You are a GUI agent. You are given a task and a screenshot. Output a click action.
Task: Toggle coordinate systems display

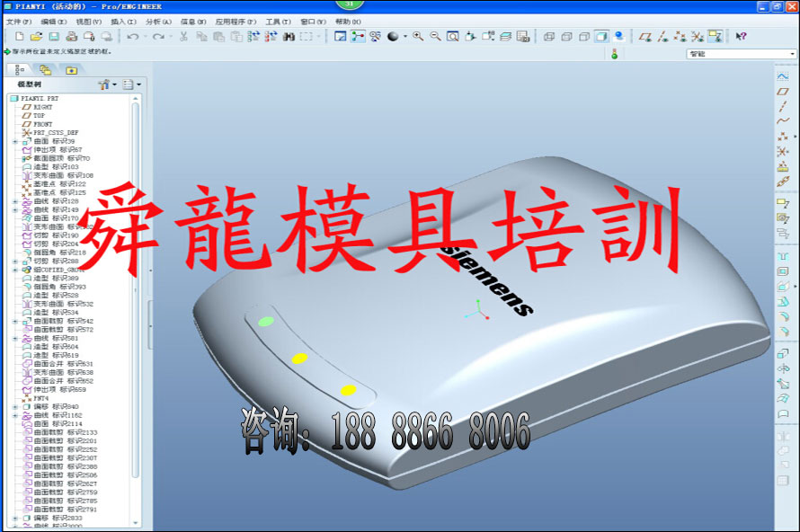point(698,36)
